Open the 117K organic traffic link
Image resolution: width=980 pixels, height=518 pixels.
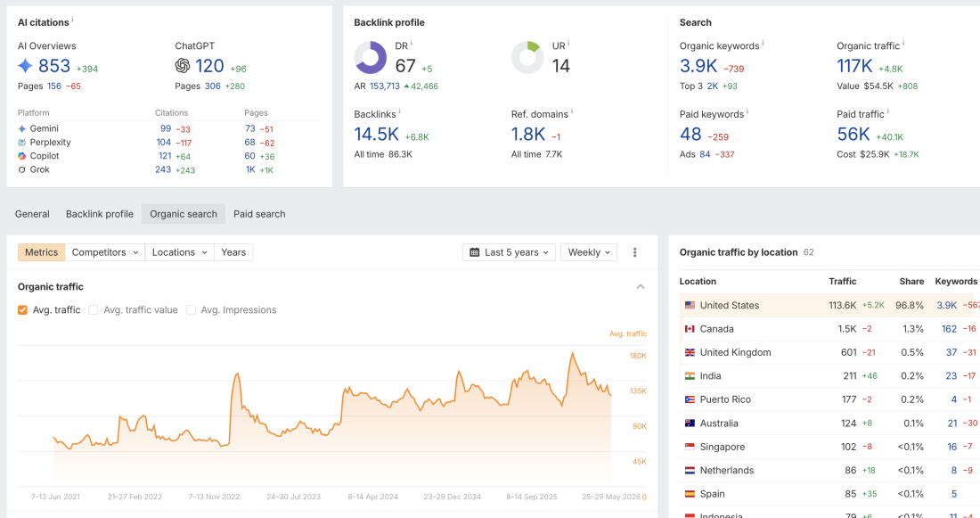coord(854,66)
